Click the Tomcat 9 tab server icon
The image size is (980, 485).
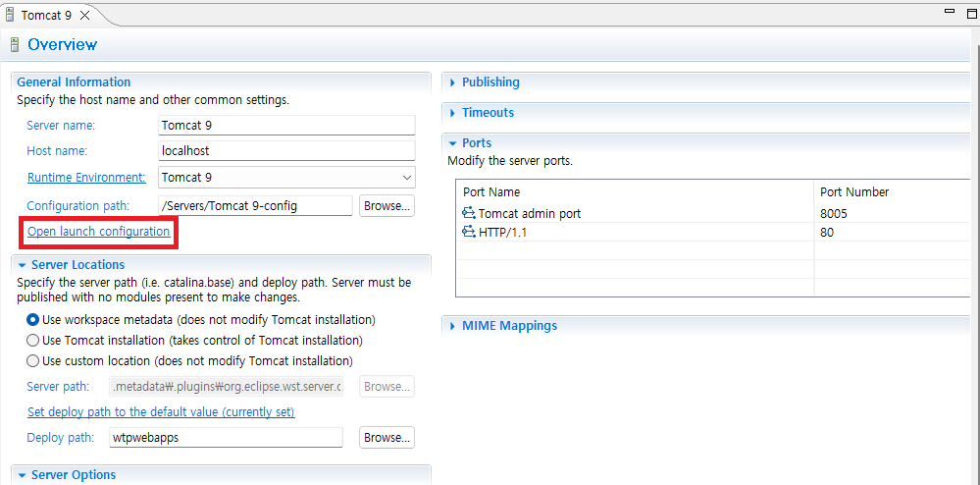point(10,15)
